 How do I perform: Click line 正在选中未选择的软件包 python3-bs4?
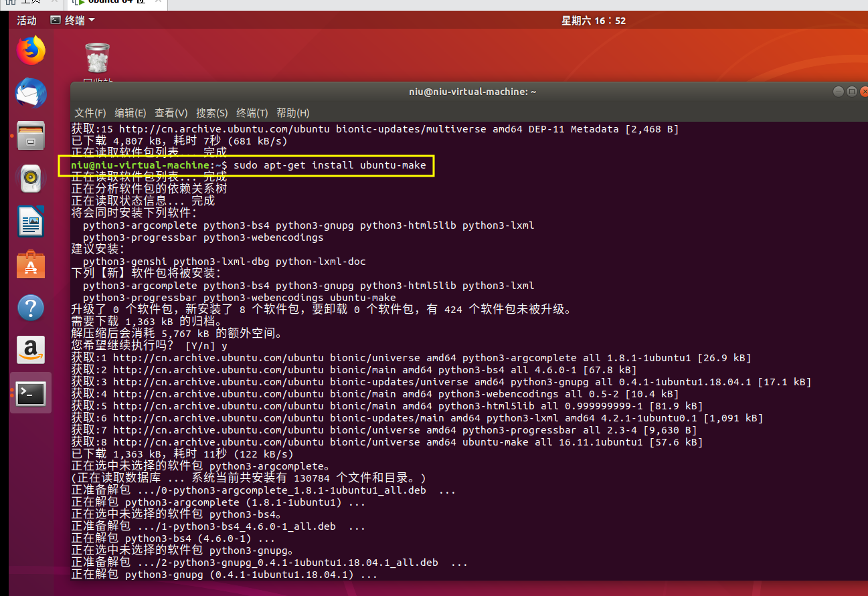point(177,514)
